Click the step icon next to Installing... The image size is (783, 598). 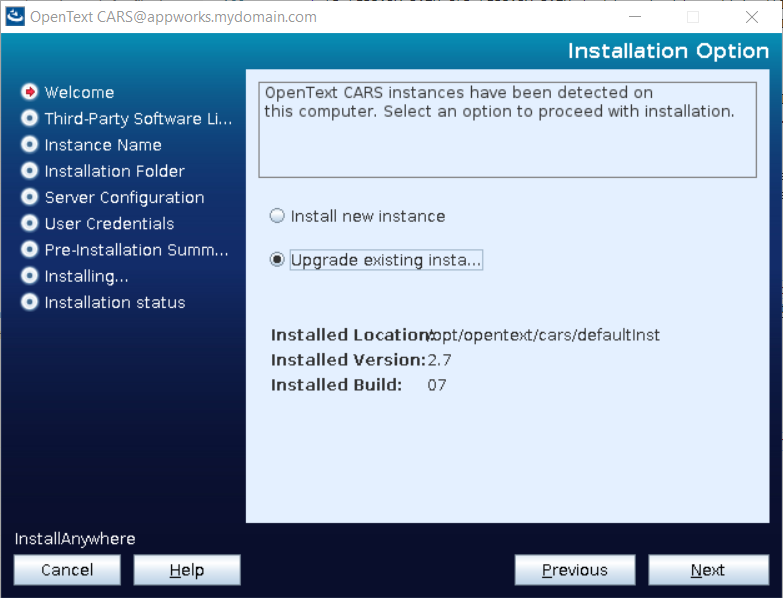(29, 276)
